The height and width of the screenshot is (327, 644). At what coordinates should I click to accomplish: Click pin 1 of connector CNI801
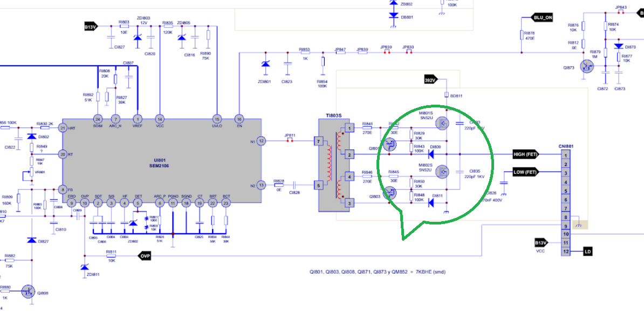pyautogui.click(x=566, y=155)
